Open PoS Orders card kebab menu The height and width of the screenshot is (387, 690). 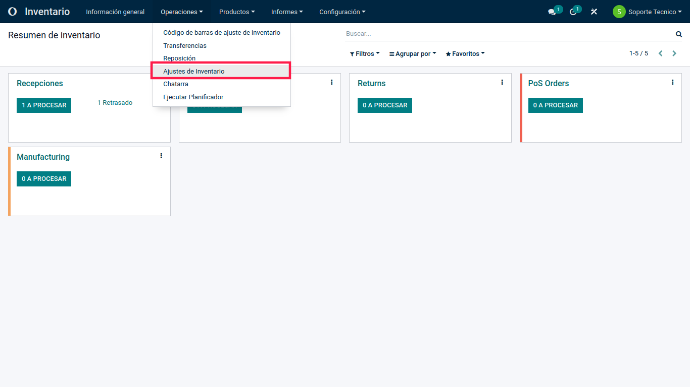click(x=672, y=82)
